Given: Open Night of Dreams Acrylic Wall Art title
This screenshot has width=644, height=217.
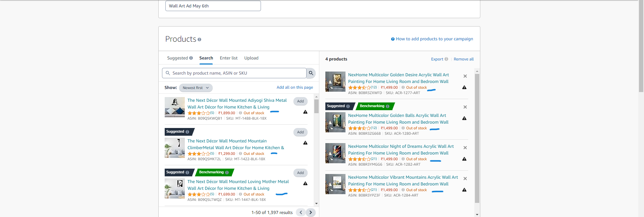Looking at the screenshot, I should pyautogui.click(x=401, y=150).
